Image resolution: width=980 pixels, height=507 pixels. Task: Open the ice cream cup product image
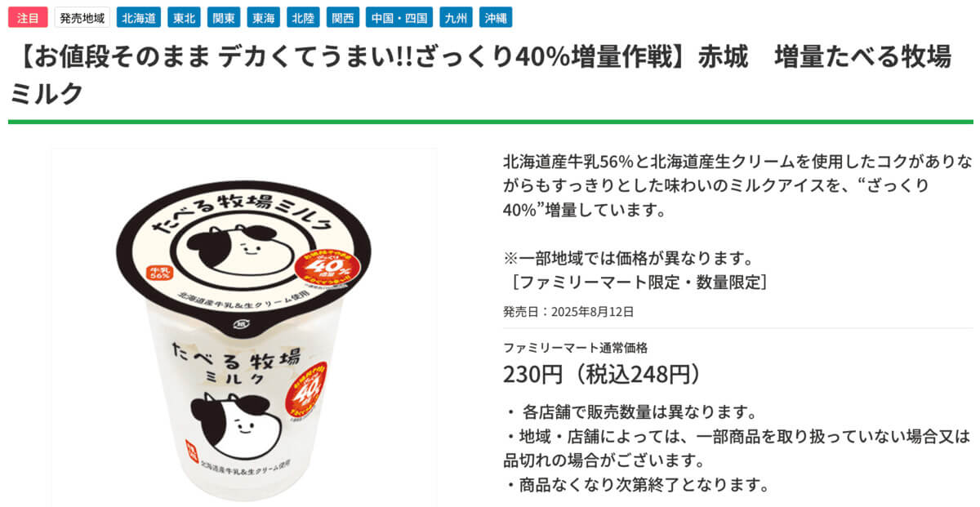(x=243, y=327)
